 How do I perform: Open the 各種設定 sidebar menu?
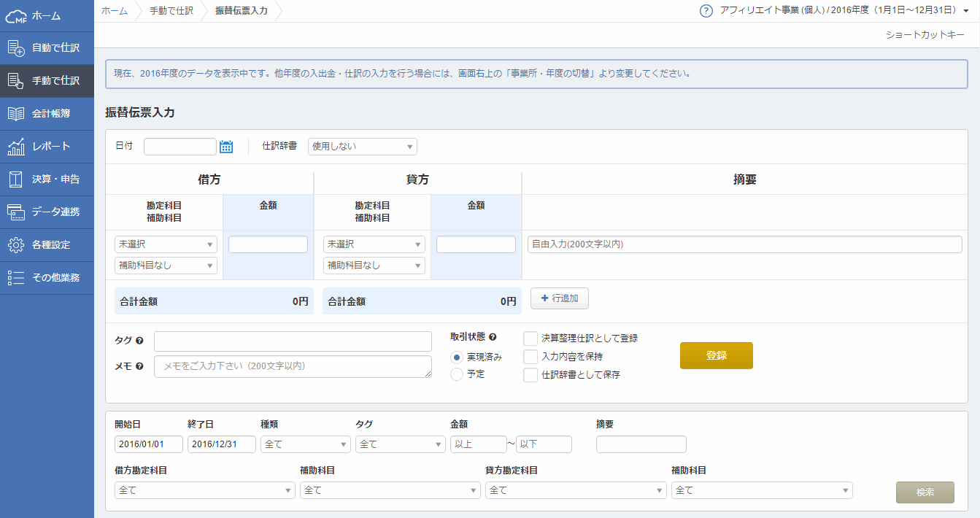pos(47,245)
